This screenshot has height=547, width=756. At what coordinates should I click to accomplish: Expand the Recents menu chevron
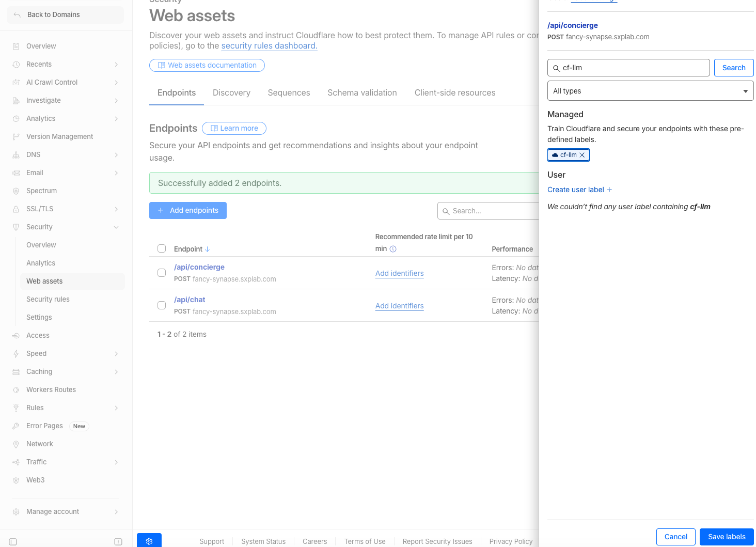[116, 65]
